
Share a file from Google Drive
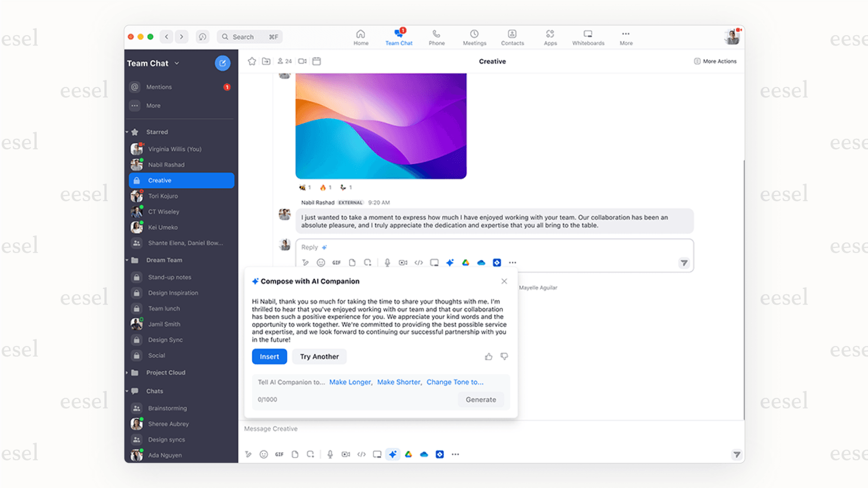[x=466, y=262]
